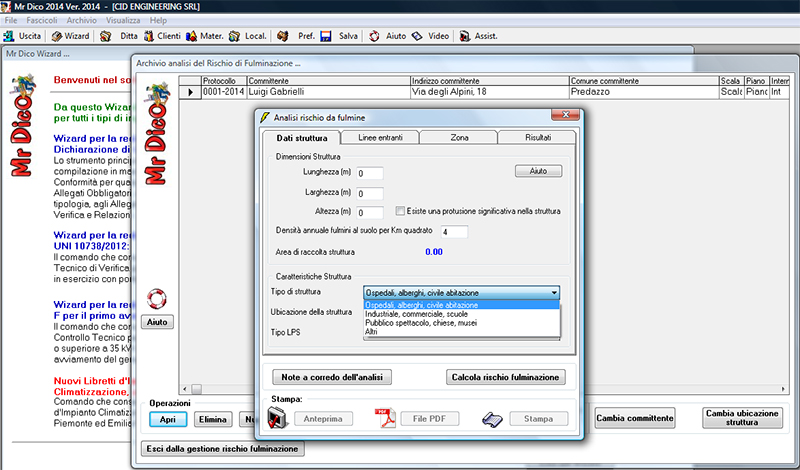Click the lifebuoy Aiuto icon in sidebar

156,299
